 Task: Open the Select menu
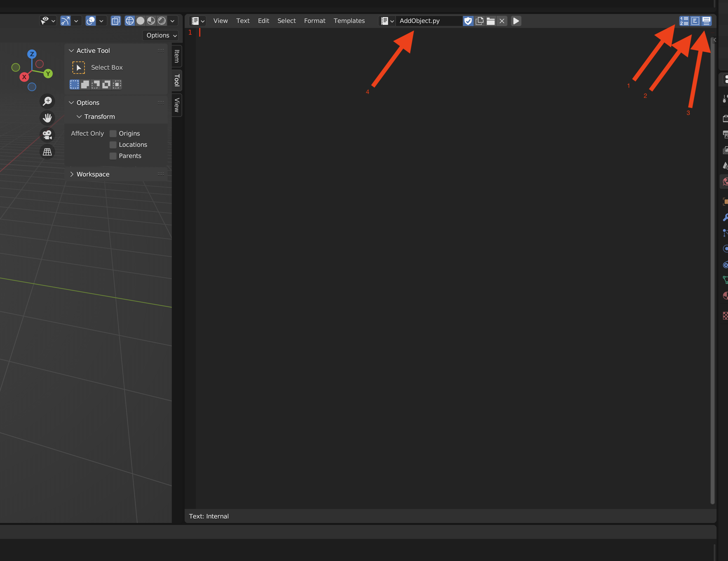[286, 21]
